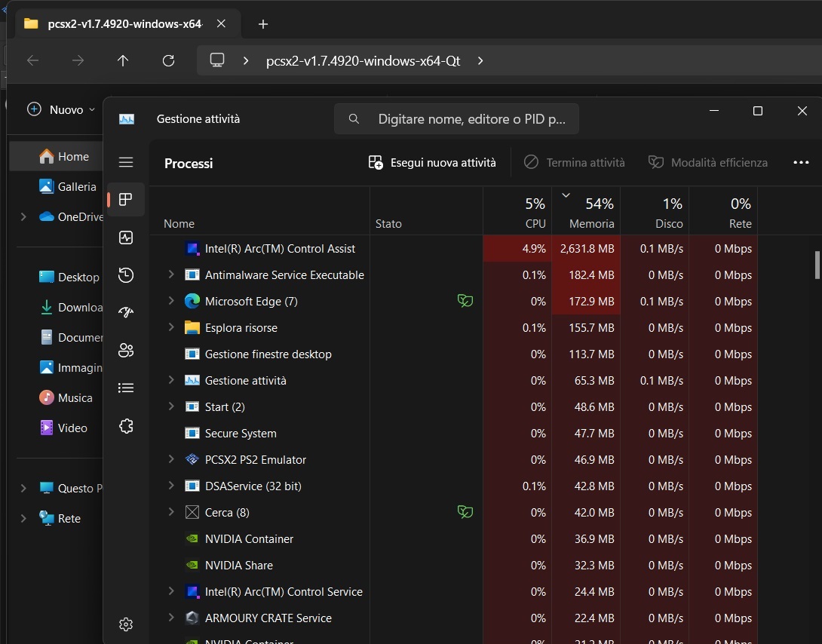
Task: Click the Esplora risorse folder icon
Action: (192, 327)
